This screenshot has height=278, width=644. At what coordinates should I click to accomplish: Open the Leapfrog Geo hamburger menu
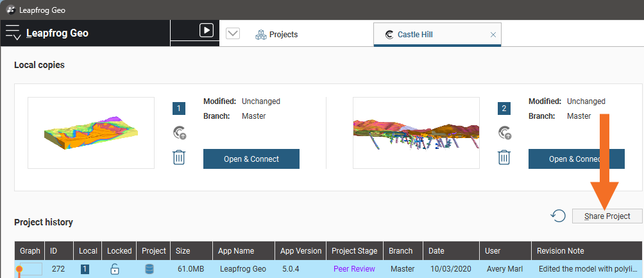click(13, 33)
